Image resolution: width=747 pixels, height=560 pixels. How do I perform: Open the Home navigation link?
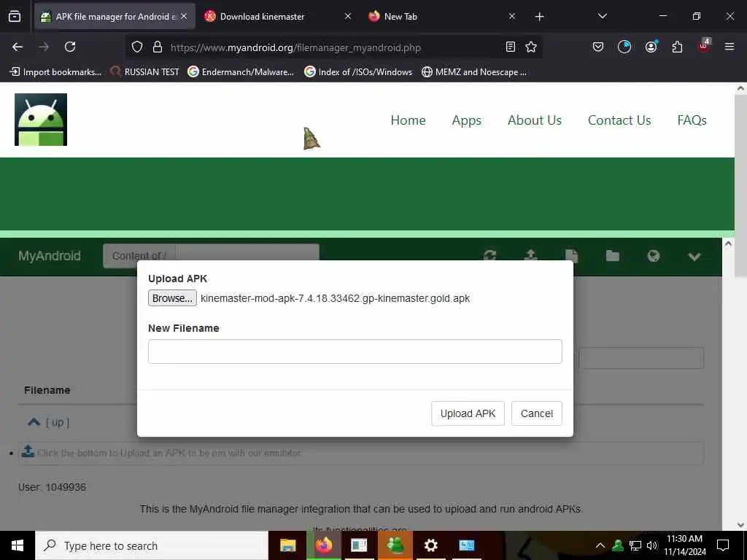pos(409,120)
